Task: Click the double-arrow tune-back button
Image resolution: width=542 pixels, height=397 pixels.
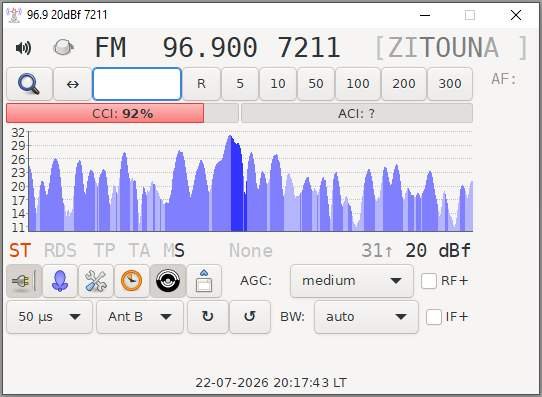Action: [73, 84]
